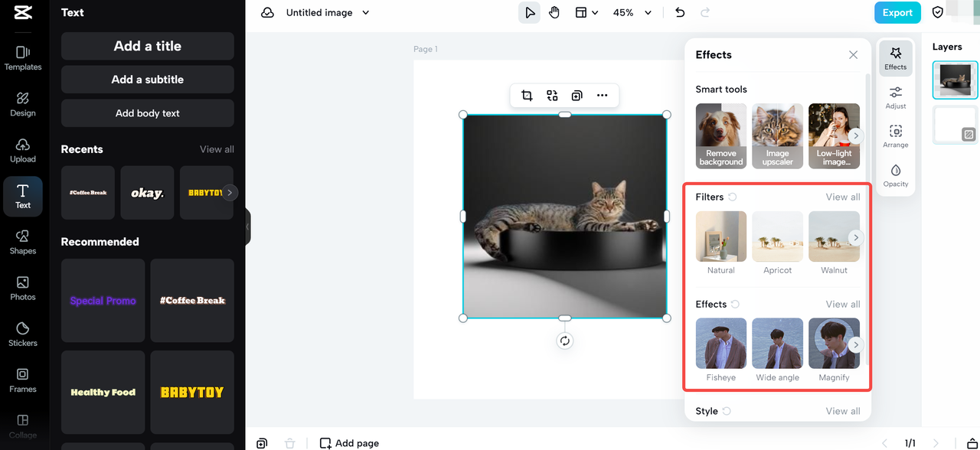
Task: Open more options in image toolbar
Action: [602, 96]
